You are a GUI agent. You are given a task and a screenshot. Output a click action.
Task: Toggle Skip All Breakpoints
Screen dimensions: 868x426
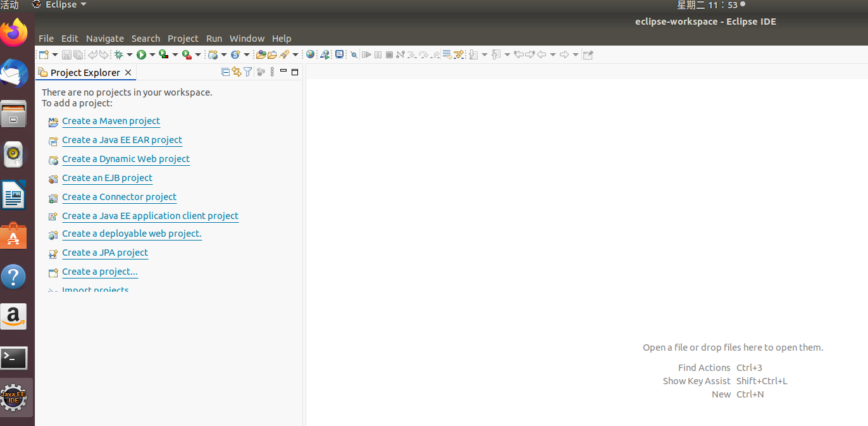[x=354, y=54]
